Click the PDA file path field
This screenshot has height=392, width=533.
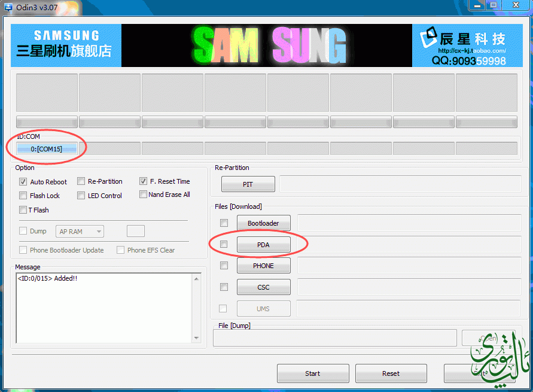tap(409, 244)
